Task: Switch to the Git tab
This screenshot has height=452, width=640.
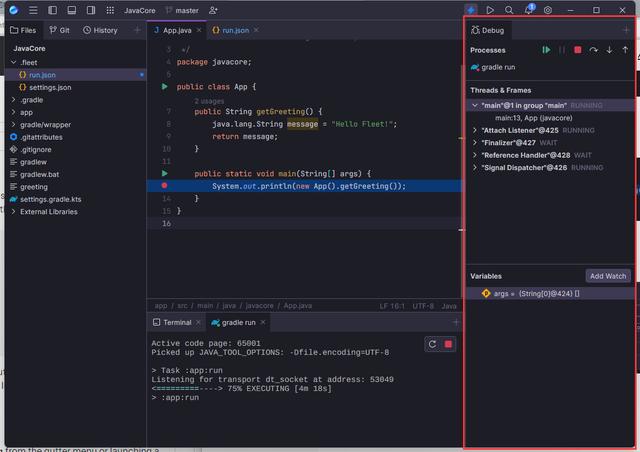Action: (60, 30)
